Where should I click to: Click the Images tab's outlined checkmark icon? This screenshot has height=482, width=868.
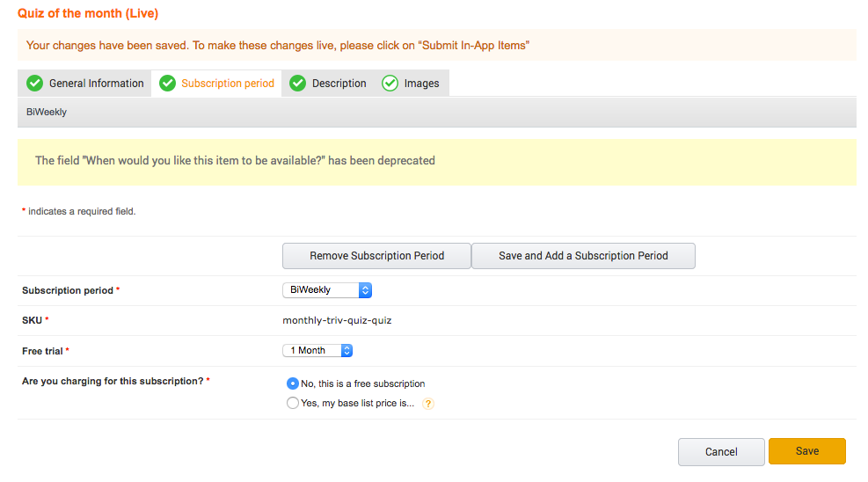coord(390,84)
